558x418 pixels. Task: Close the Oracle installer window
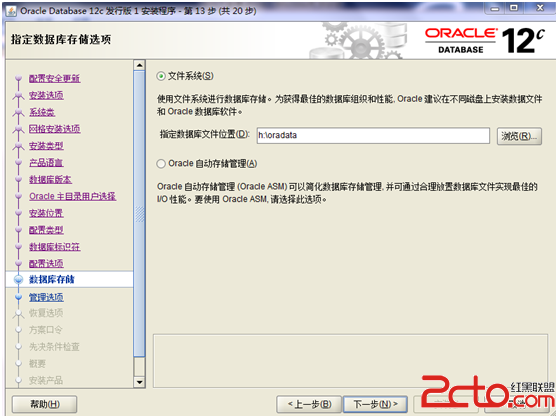[x=539, y=9]
